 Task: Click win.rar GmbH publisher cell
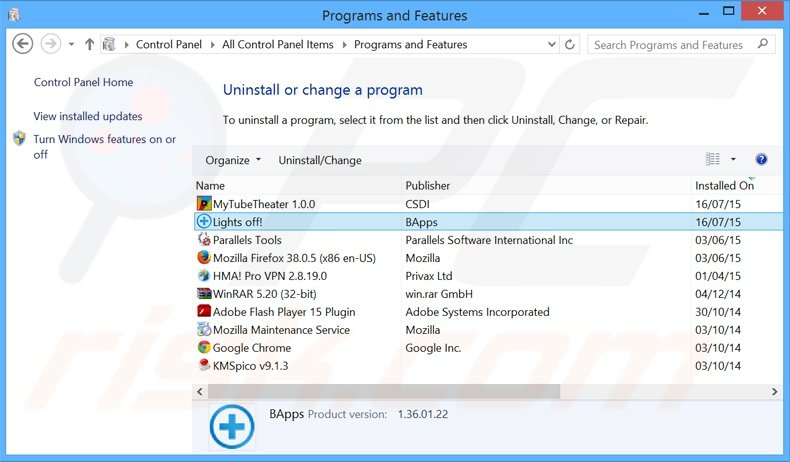pyautogui.click(x=439, y=294)
